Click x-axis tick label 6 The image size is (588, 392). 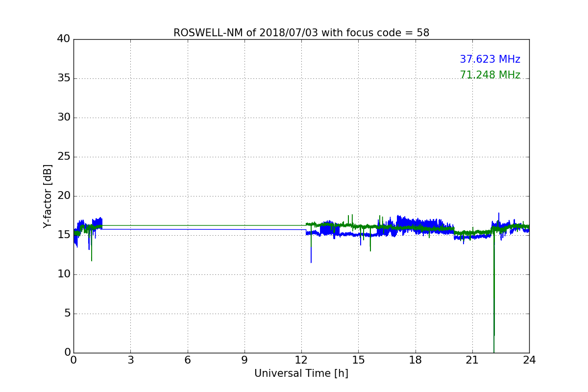(x=188, y=360)
